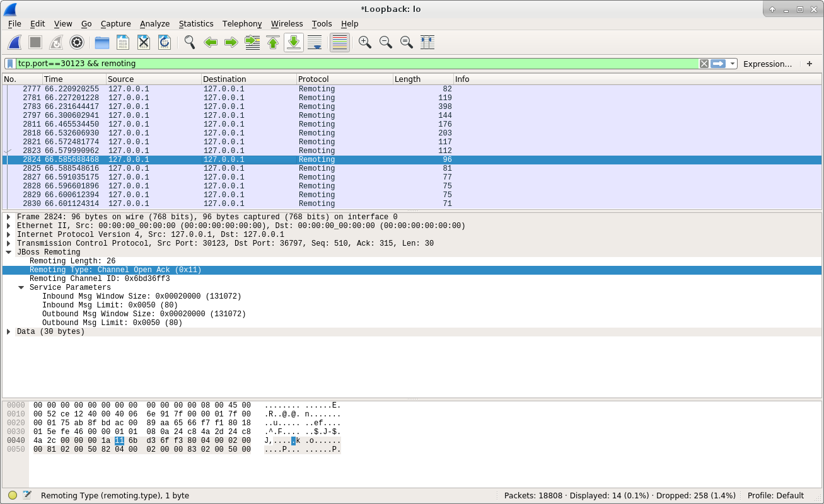Restart the current capture
This screenshot has width=824, height=504.
(x=56, y=42)
